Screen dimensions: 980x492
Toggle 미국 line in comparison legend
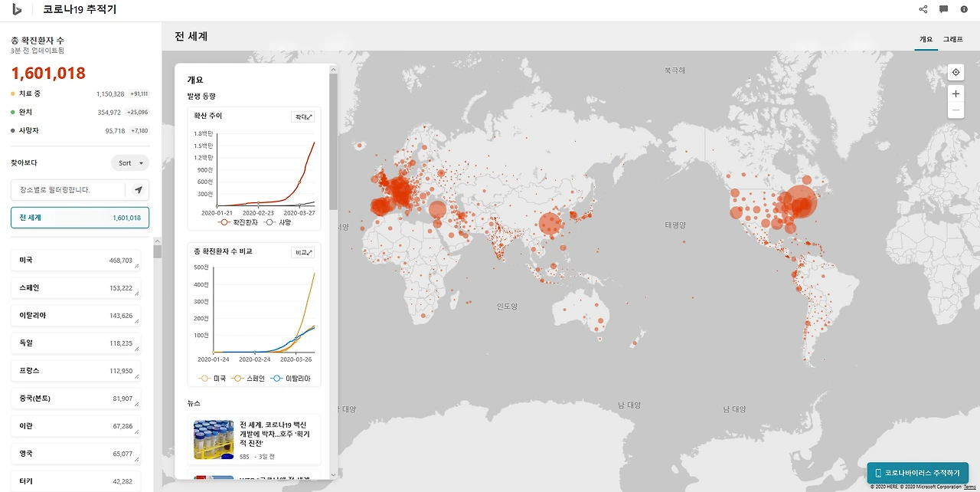click(212, 379)
